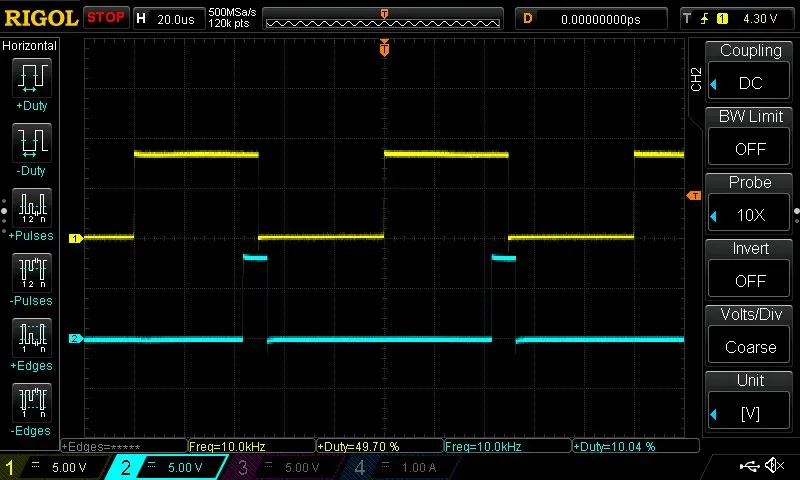This screenshot has width=800, height=480.
Task: Click the +Edges=***** measurement result
Action: coord(124,446)
